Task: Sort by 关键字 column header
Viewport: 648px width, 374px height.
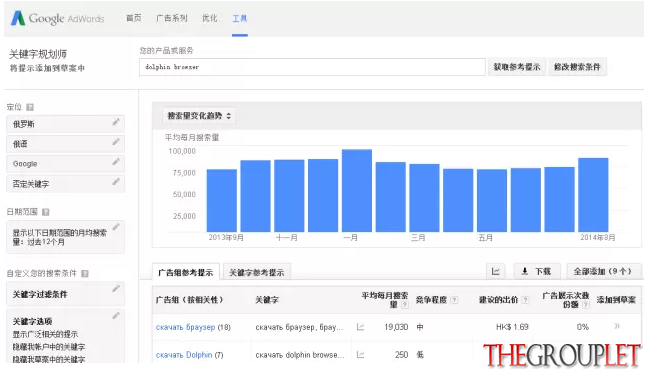Action: click(267, 300)
